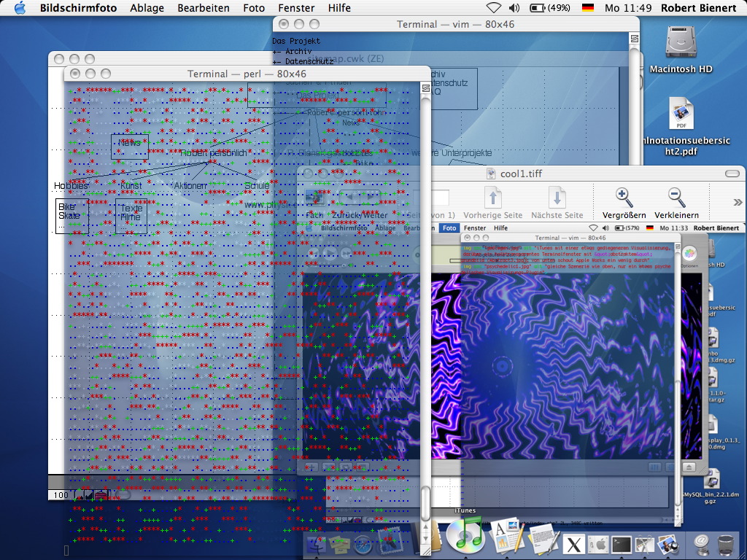Viewport: 747px width, 560px height.
Task: Click the 'Das Projekt' line in vim Terminal
Action: tap(296, 41)
